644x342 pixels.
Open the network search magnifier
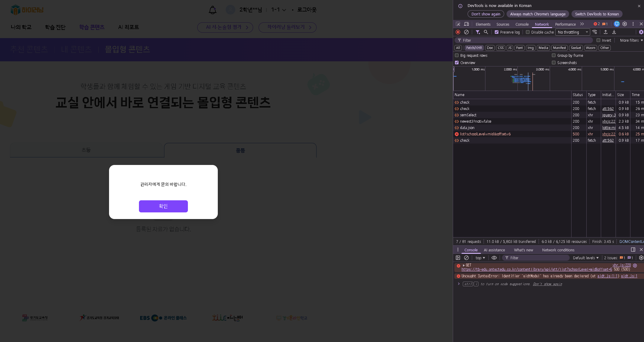click(486, 32)
